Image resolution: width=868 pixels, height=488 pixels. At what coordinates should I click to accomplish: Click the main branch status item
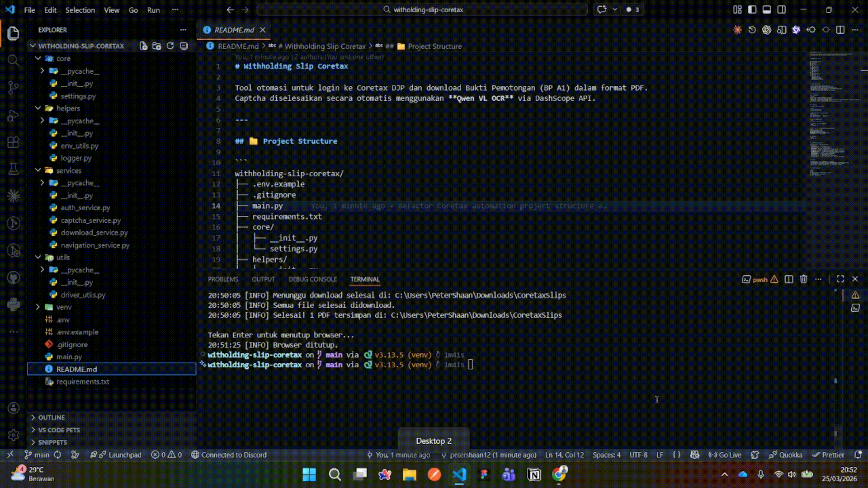[37, 455]
